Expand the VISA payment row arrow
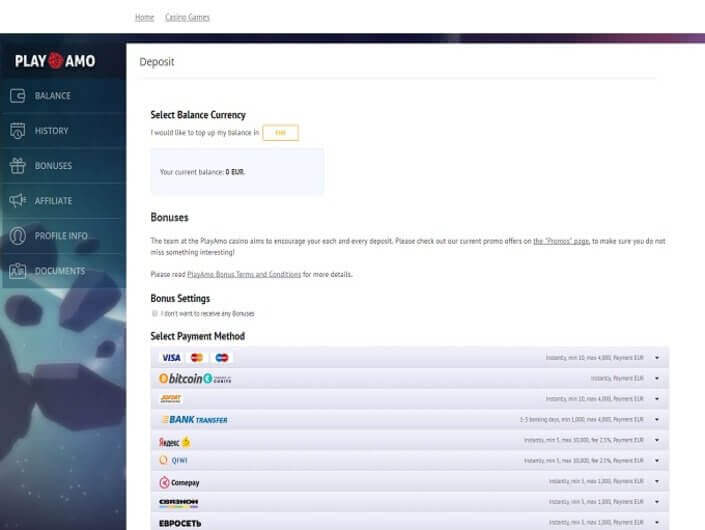The height and width of the screenshot is (530, 705). pyautogui.click(x=657, y=358)
